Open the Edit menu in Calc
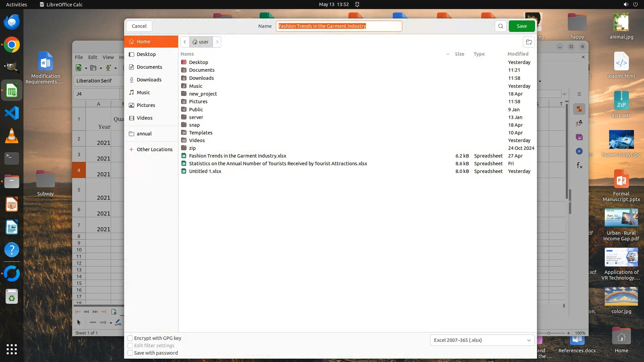644x362 pixels. point(93,57)
